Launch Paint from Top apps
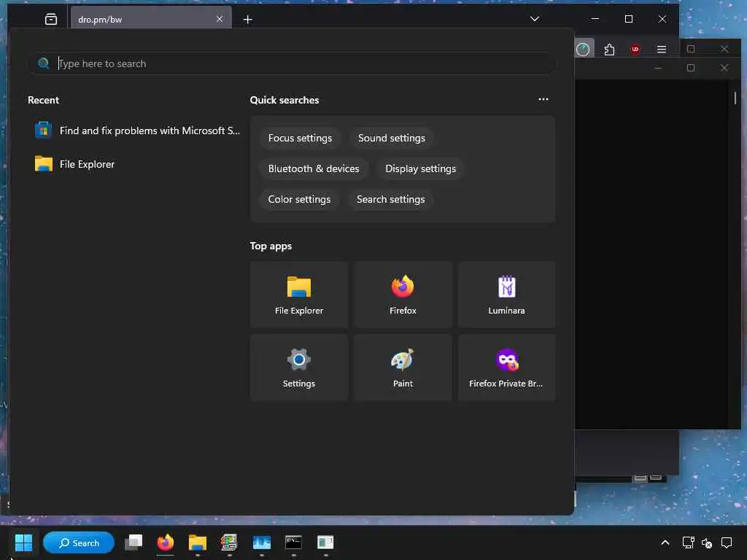This screenshot has height=560, width=747. (403, 367)
